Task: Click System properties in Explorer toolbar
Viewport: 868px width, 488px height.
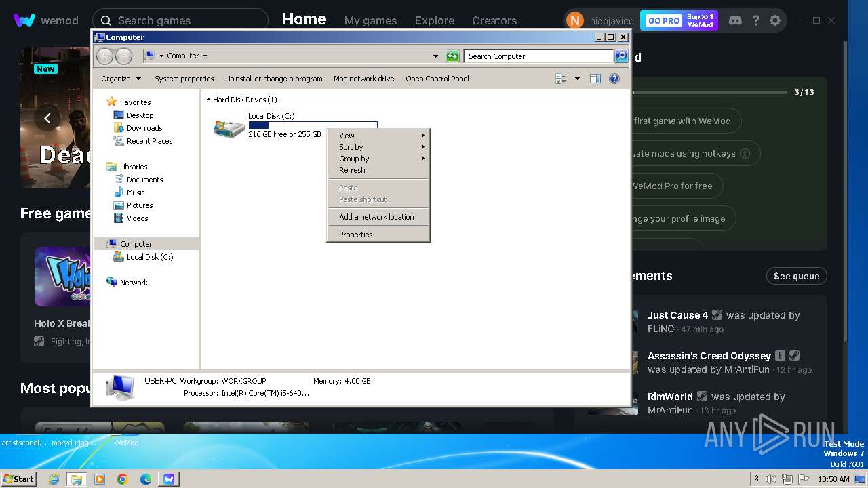Action: pyautogui.click(x=184, y=79)
